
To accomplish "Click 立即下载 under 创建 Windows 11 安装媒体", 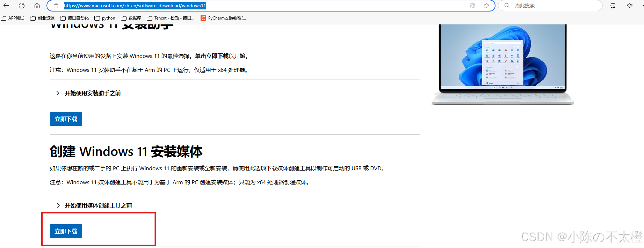I will [66, 231].
